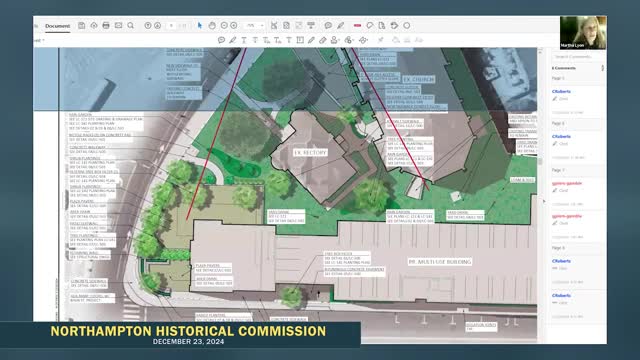Viewport: 640px width, 360px height.
Task: Open comments panel options menu
Action: click(x=602, y=68)
